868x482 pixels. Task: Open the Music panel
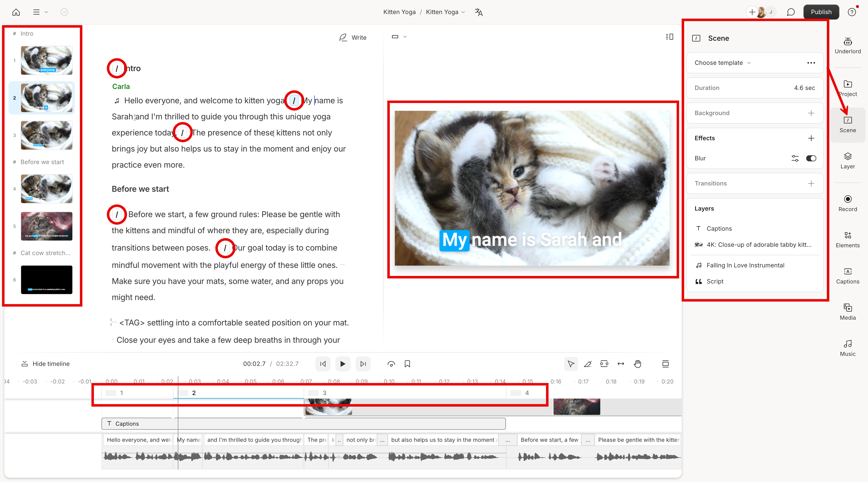coord(848,348)
